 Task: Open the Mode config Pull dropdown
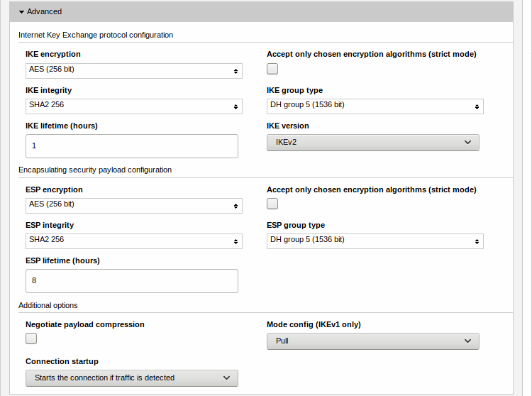point(372,341)
